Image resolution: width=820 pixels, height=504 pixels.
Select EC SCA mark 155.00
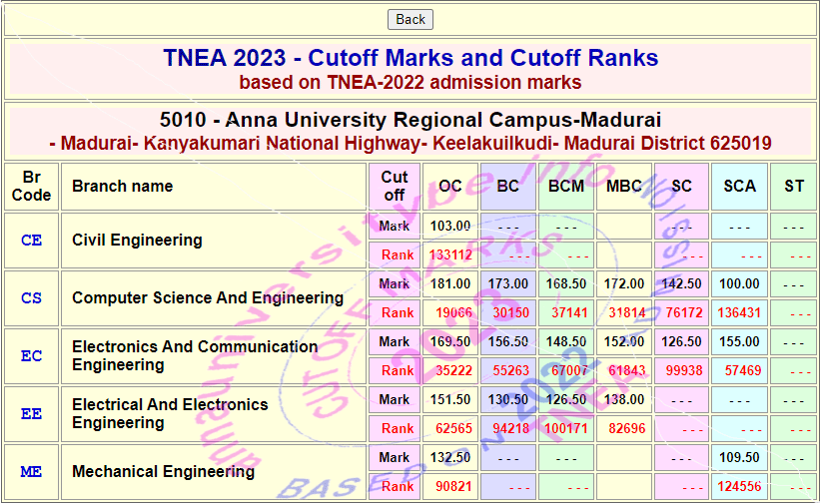739,342
